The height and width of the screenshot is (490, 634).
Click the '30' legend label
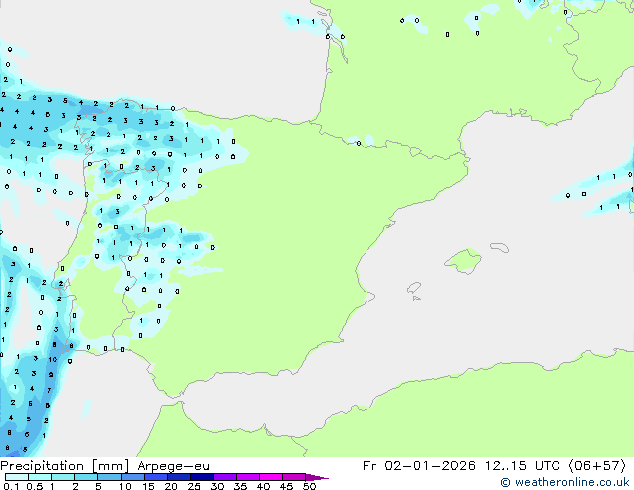click(x=217, y=486)
